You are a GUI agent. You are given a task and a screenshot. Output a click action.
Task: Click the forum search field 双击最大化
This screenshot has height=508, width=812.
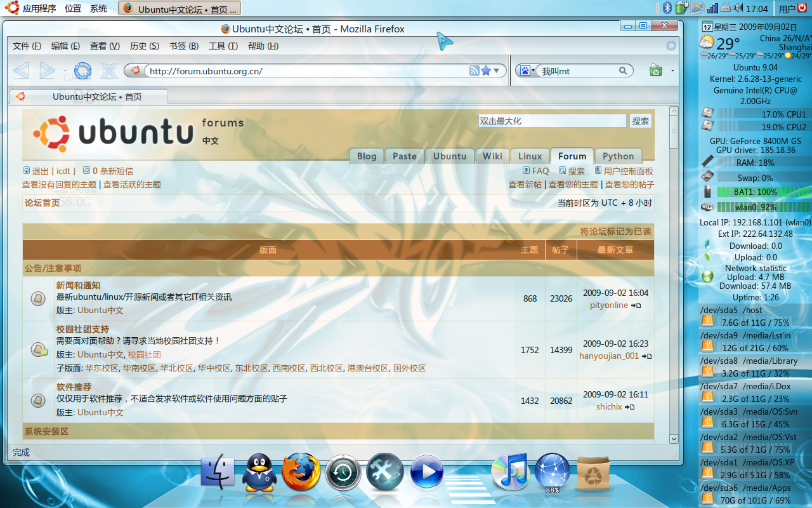tap(553, 121)
